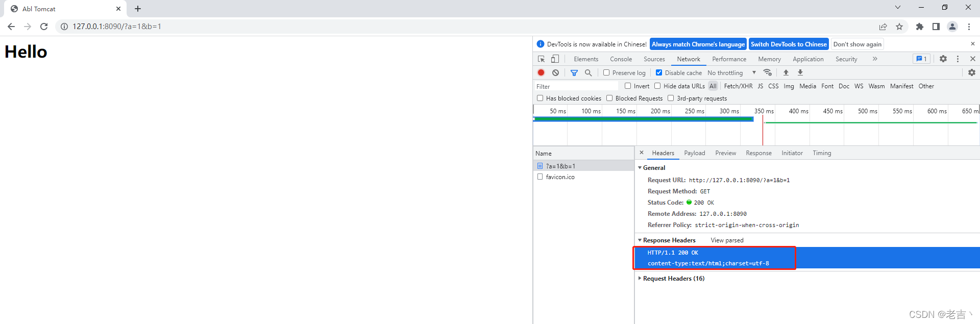980x324 pixels.
Task: Open the Chrome profile avatar
Action: [952, 27]
